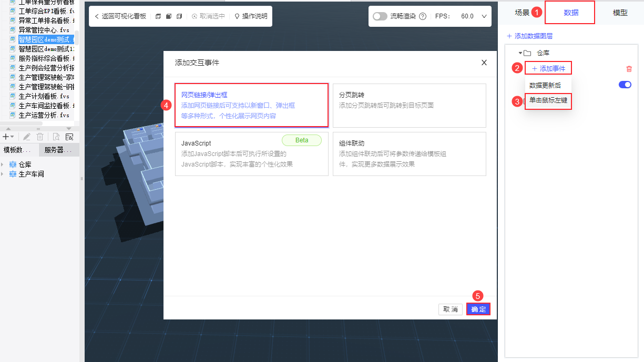Click the preview dataset icon
The height and width of the screenshot is (362, 644).
(x=56, y=137)
